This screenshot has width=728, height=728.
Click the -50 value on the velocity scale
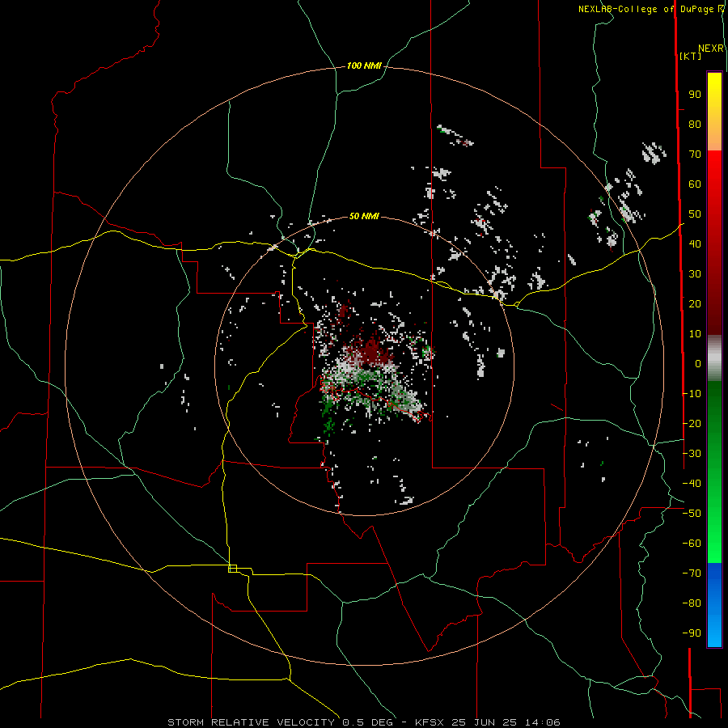pos(692,514)
